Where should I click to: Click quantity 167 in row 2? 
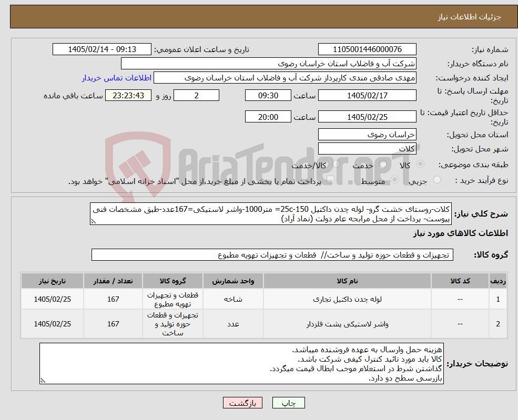(113, 324)
